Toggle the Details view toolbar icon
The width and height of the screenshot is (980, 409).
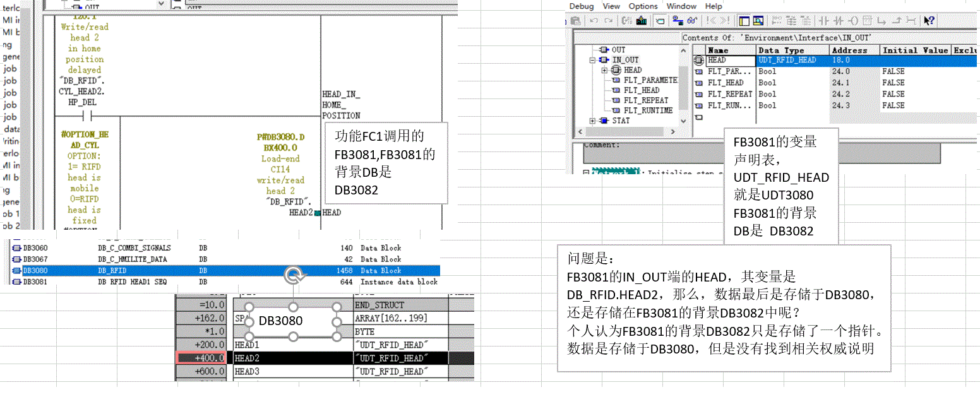(x=758, y=21)
